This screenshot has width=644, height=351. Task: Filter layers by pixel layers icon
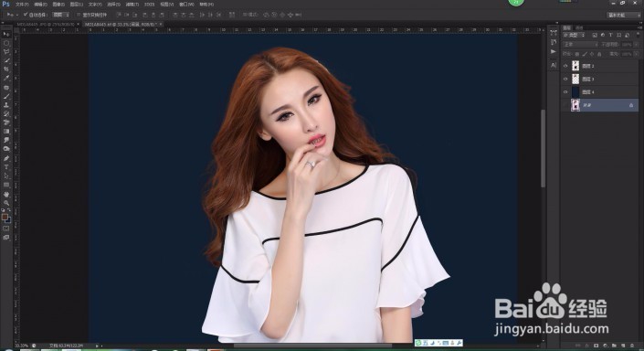pos(595,36)
